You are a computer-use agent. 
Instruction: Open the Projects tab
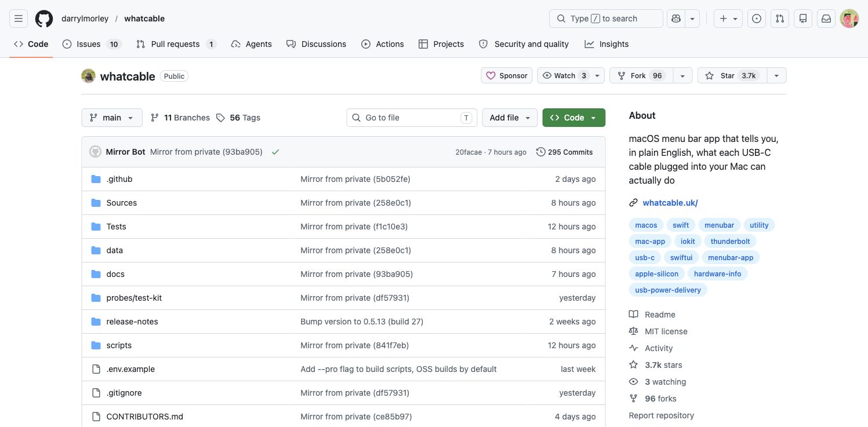pyautogui.click(x=441, y=44)
